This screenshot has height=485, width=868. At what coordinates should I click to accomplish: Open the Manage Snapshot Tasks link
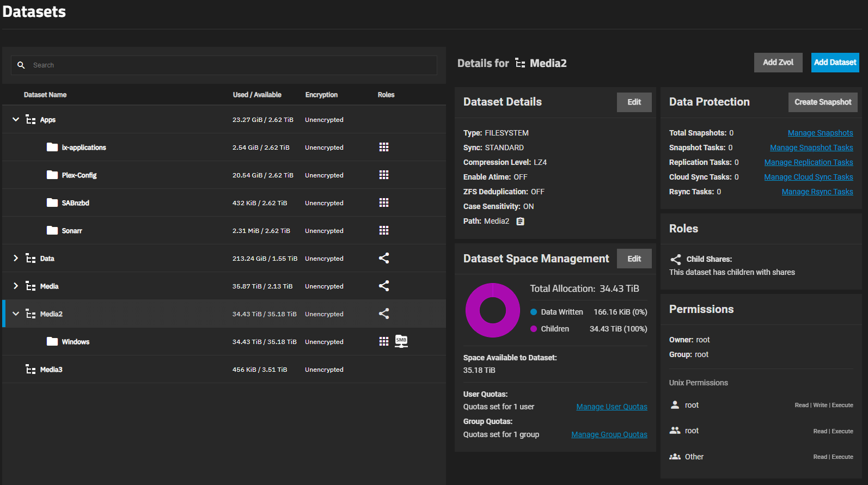point(811,148)
